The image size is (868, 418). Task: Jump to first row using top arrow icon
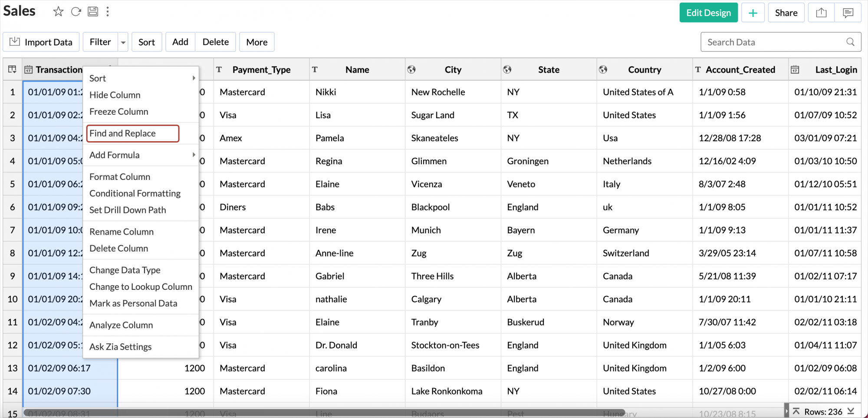[796, 411]
